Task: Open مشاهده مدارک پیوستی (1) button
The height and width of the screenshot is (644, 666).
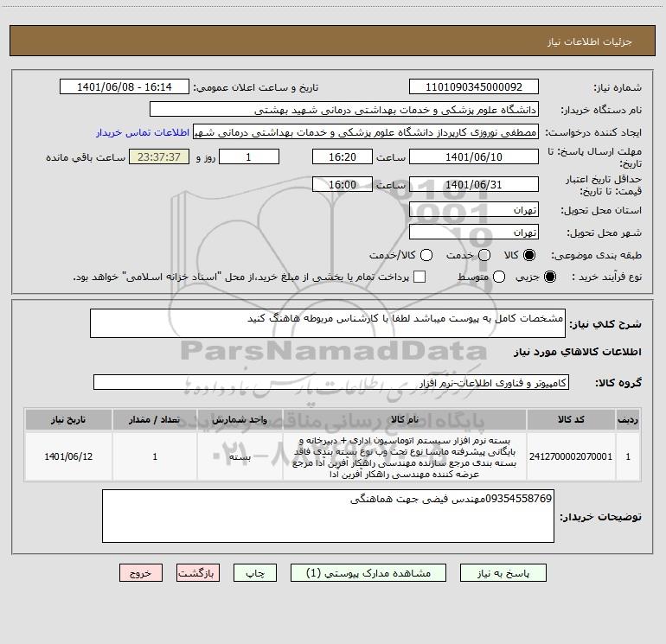Action: coord(368,573)
